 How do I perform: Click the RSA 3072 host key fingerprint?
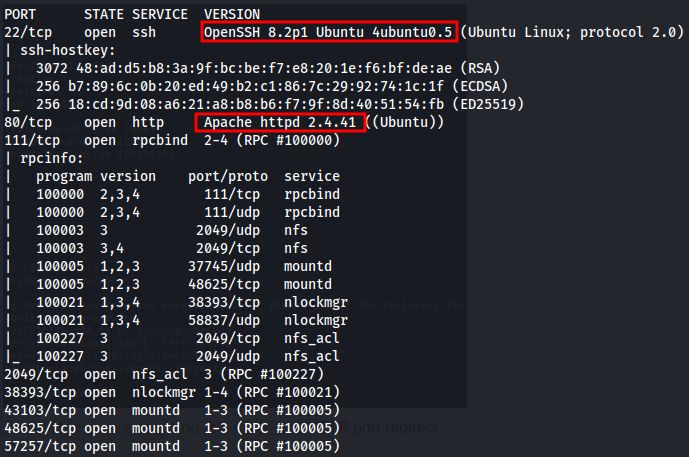point(268,69)
